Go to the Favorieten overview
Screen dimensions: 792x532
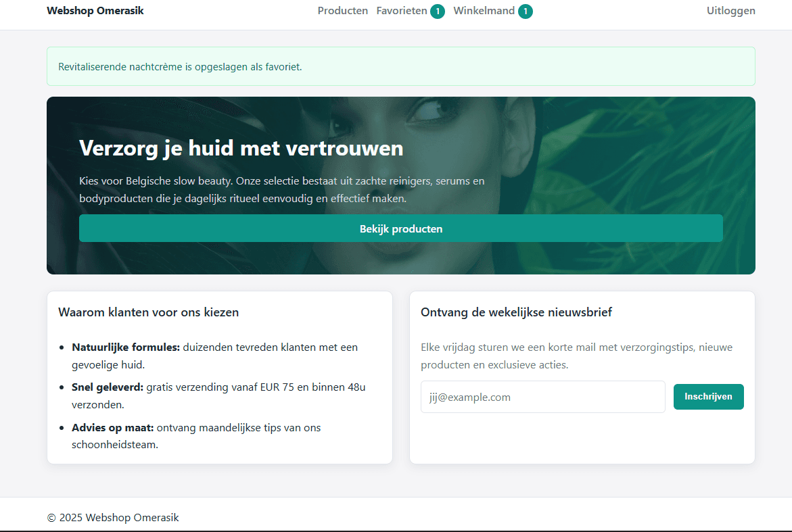pos(400,11)
